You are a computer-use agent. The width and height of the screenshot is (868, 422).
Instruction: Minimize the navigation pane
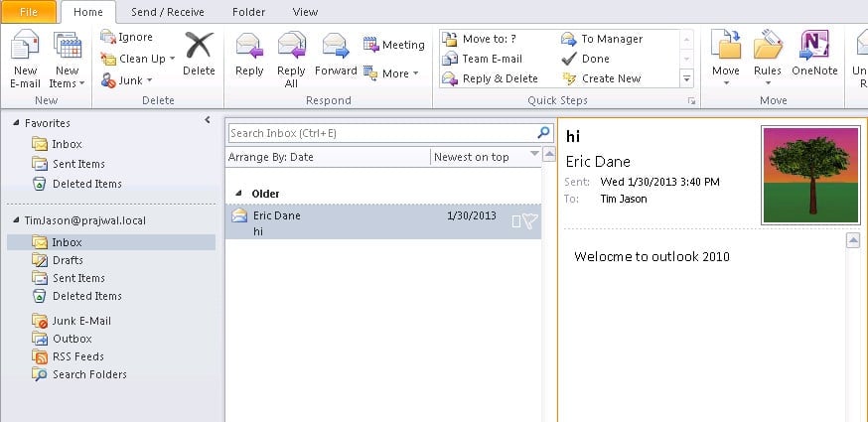(x=208, y=119)
